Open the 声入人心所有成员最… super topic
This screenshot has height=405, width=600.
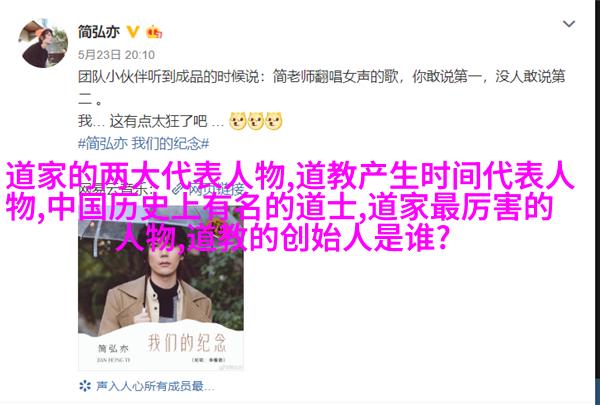(155, 386)
